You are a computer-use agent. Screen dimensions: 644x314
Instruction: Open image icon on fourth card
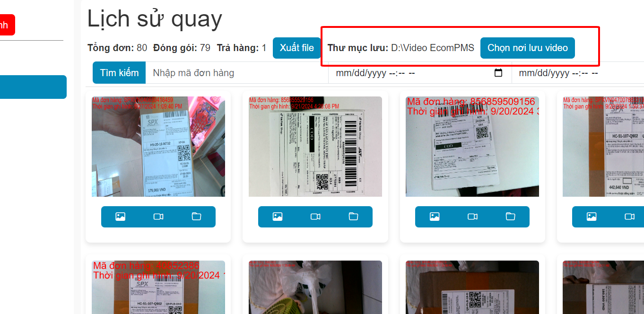(591, 217)
